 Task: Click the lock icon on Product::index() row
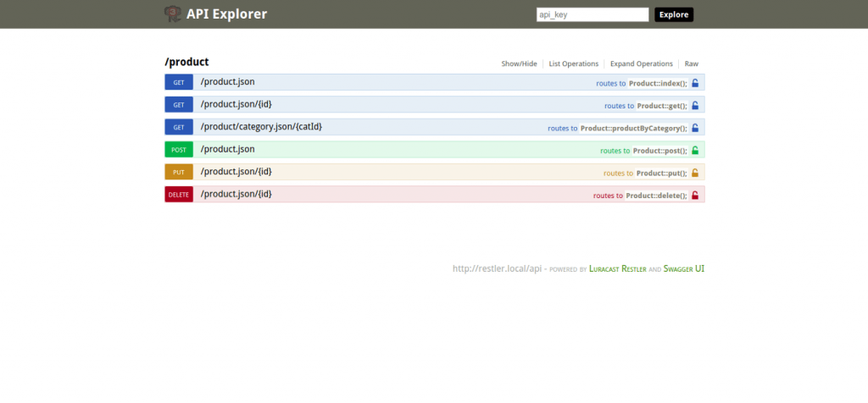695,83
